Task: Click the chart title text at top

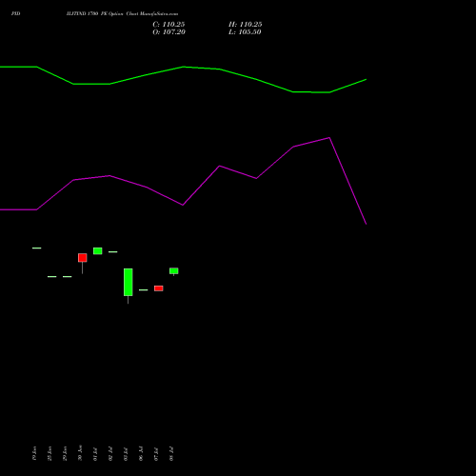Action: pyautogui.click(x=122, y=13)
